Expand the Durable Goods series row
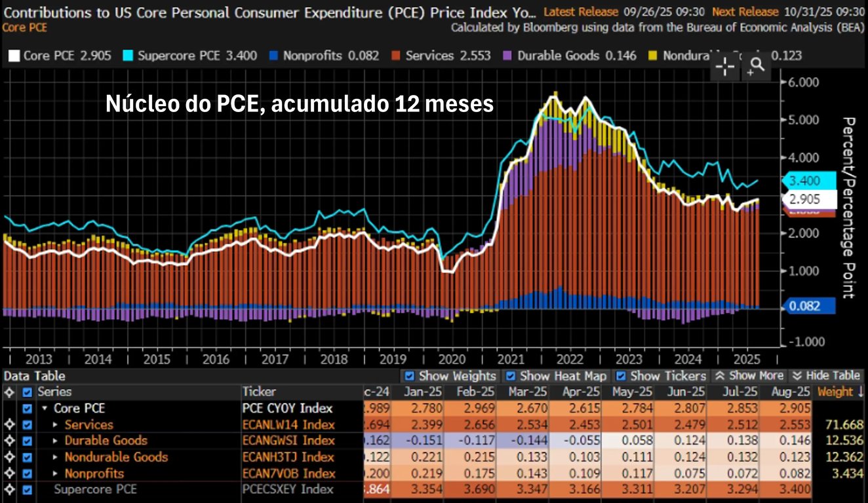 pos(56,441)
